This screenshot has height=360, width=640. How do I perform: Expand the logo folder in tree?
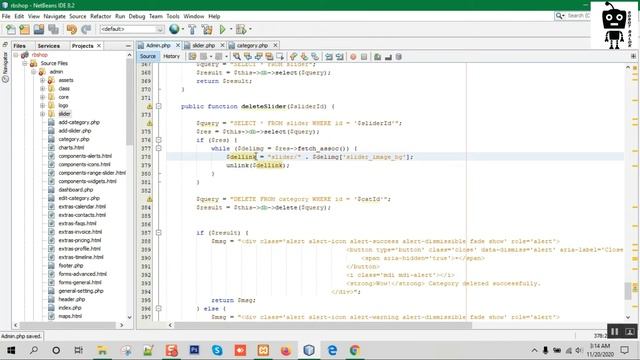coord(42,105)
